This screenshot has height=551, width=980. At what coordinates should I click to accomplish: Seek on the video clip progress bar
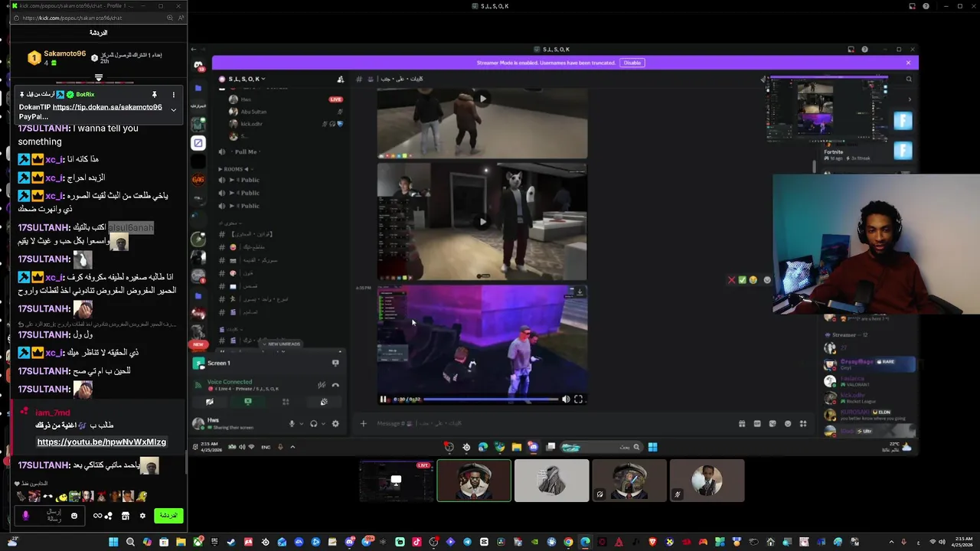(x=490, y=399)
